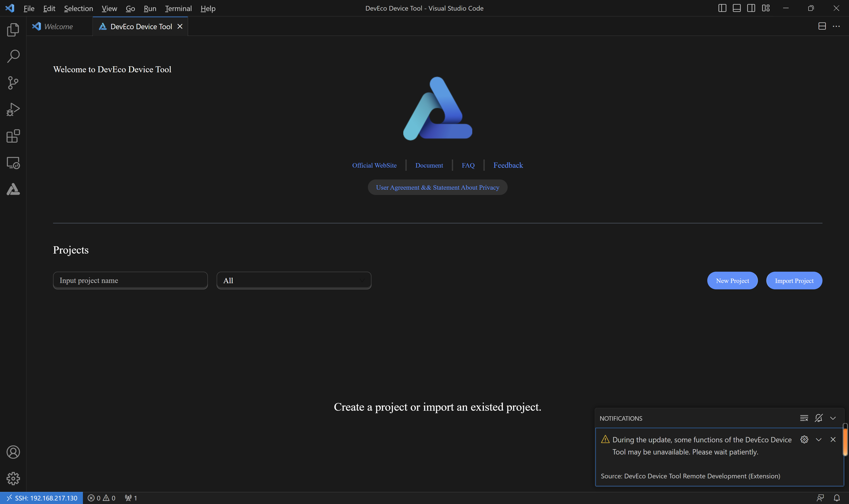Open the Search view in activity bar
Viewport: 849px width, 504px height.
coord(13,56)
